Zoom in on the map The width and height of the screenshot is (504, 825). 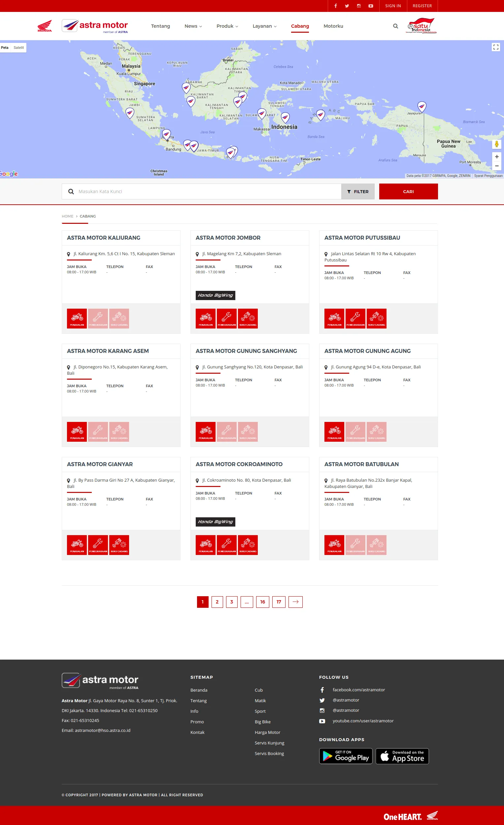tap(496, 157)
